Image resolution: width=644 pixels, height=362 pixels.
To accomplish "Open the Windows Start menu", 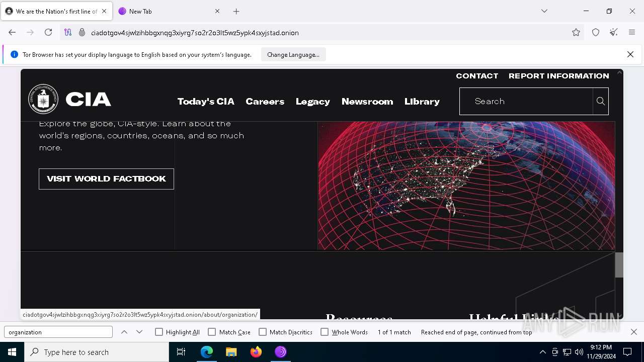I will click(x=12, y=352).
